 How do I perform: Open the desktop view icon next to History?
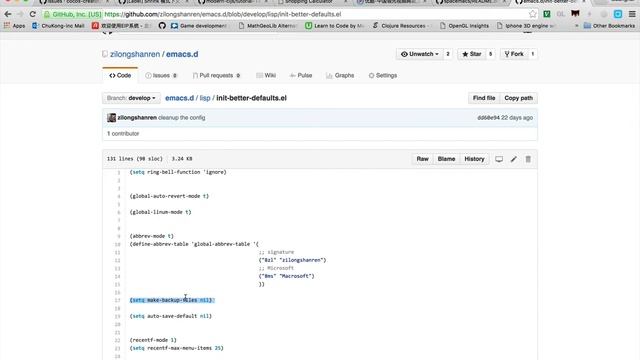[499, 159]
